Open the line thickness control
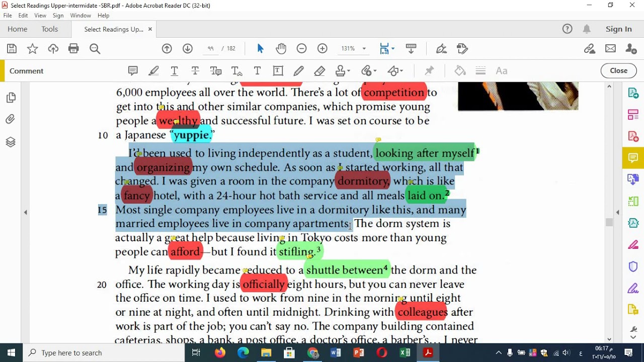644x362 pixels. click(x=480, y=71)
